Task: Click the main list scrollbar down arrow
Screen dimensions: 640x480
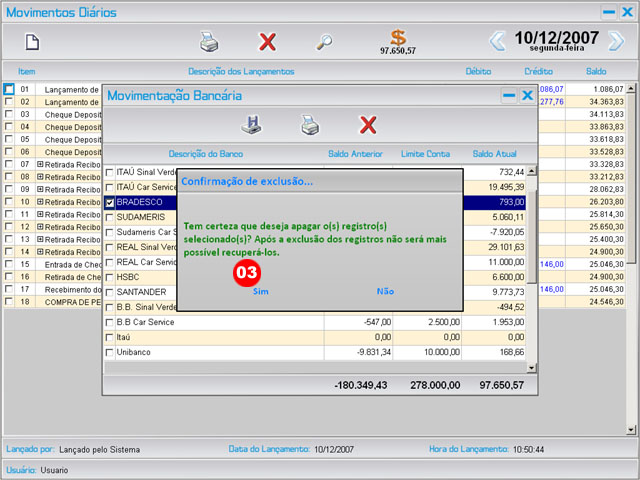Action: tap(630, 430)
